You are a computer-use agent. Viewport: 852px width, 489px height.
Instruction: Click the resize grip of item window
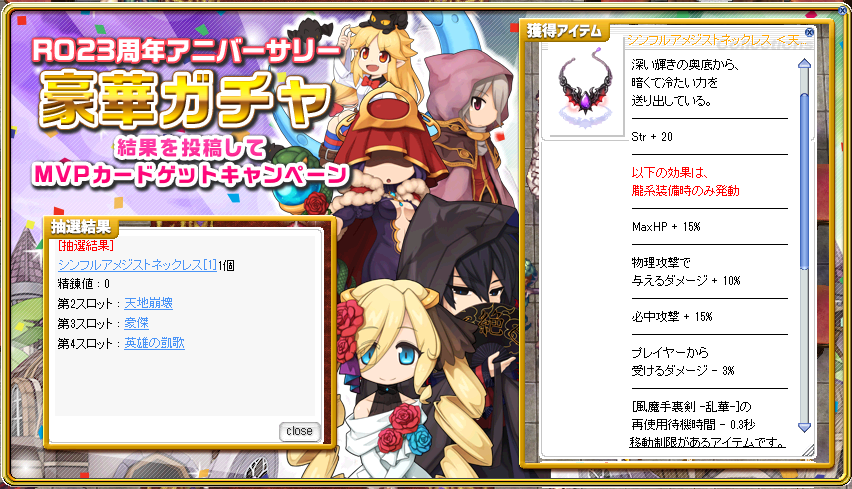coord(809,450)
